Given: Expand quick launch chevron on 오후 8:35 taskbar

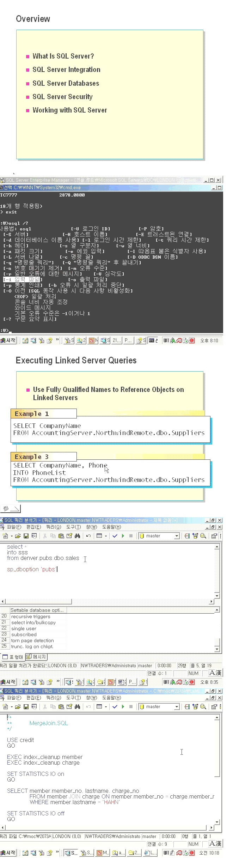Looking at the screenshot, I should [x=58, y=681].
